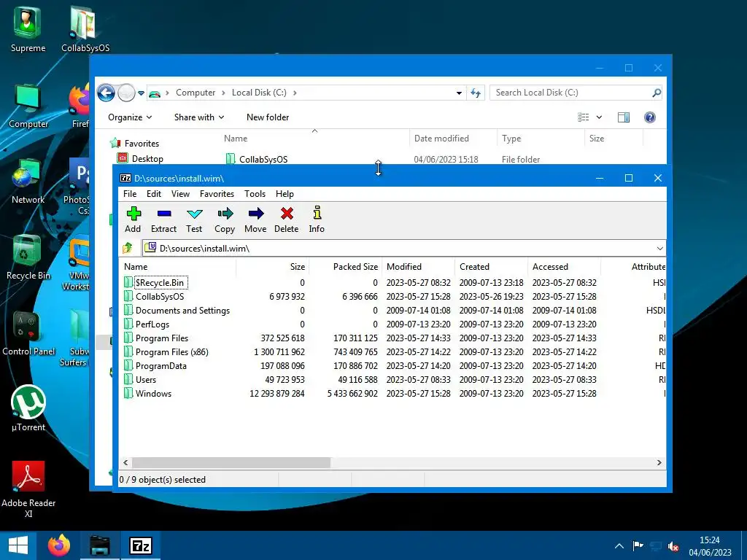Expand the 7-Zip address path dropdown

click(659, 249)
